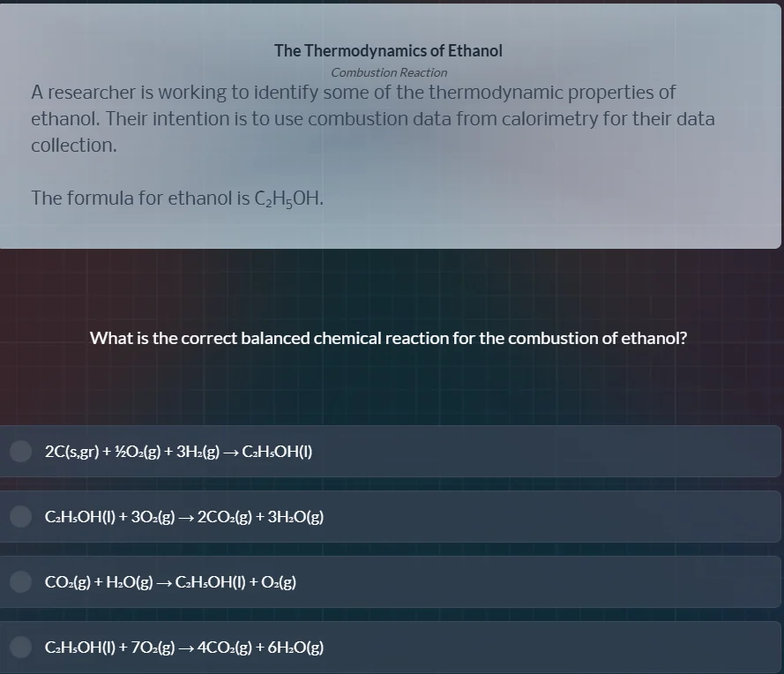Click 'The Thermodynamics of Ethanol' heading
This screenshot has width=784, height=674.
click(388, 50)
